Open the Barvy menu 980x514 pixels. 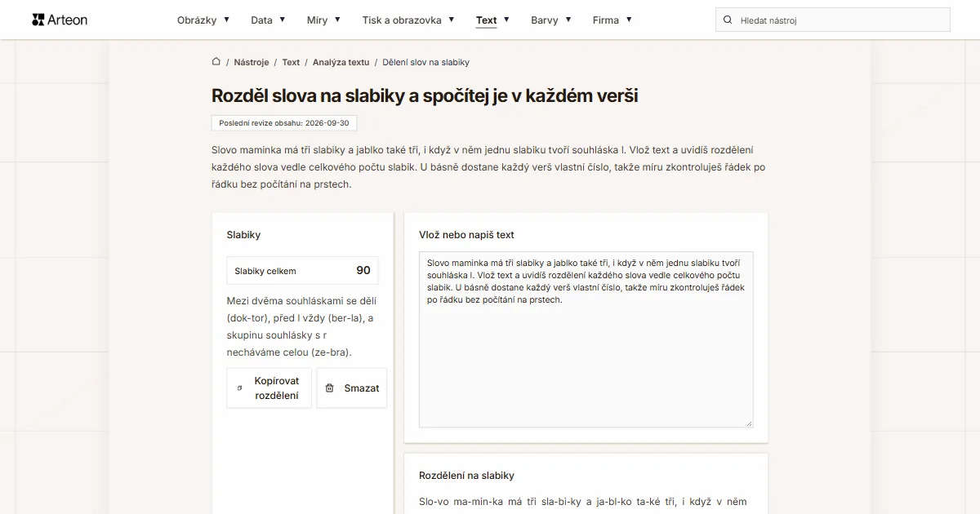(x=545, y=20)
